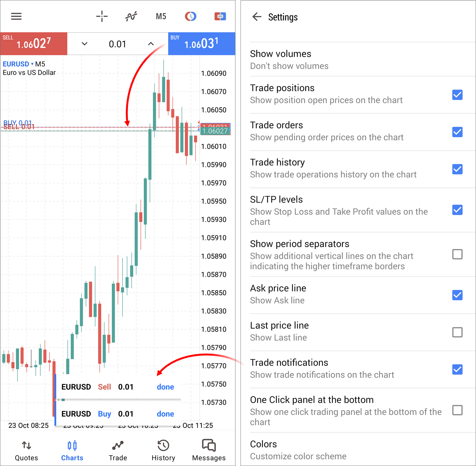
Task: Switch to the Charts tab
Action: click(x=72, y=449)
